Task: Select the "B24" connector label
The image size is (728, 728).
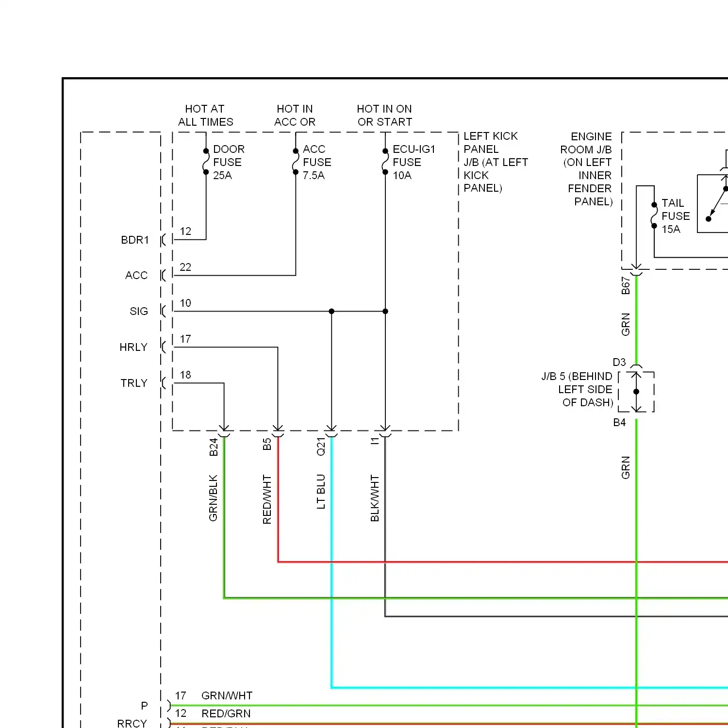Action: (214, 447)
